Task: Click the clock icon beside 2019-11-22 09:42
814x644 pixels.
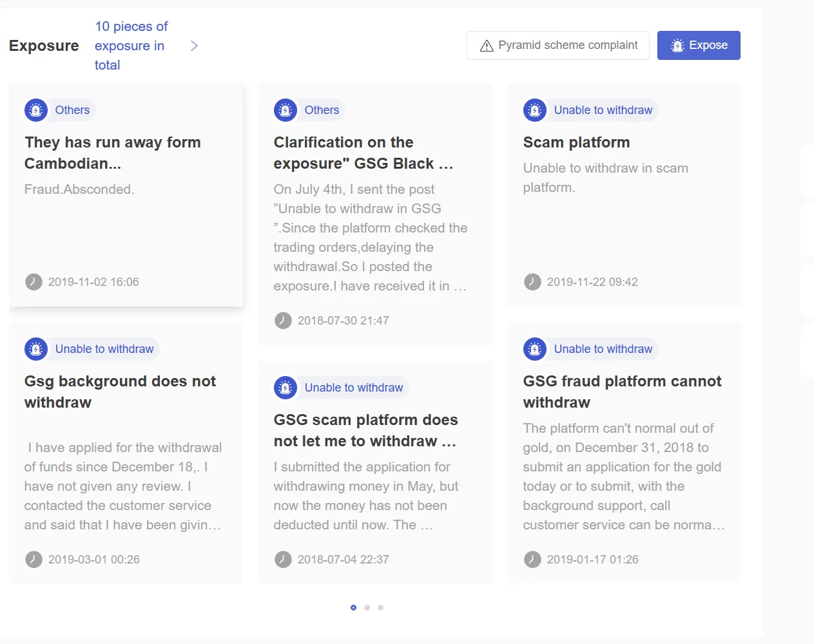Action: point(532,282)
